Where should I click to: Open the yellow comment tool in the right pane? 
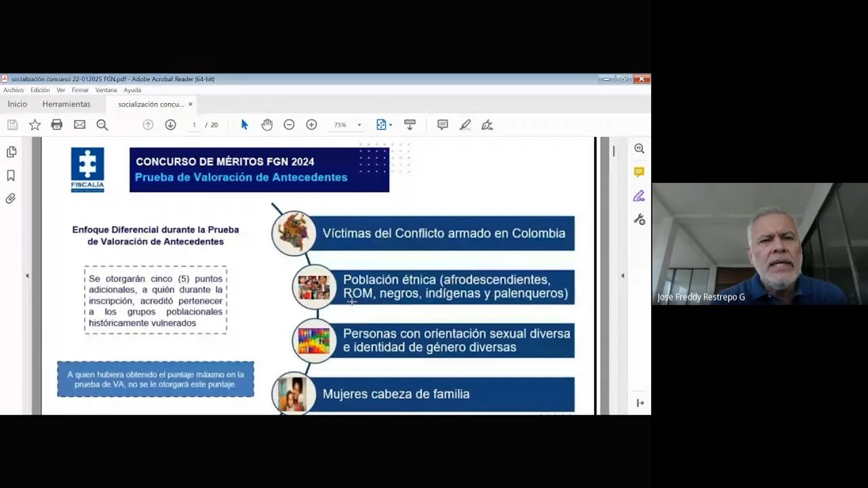[639, 172]
